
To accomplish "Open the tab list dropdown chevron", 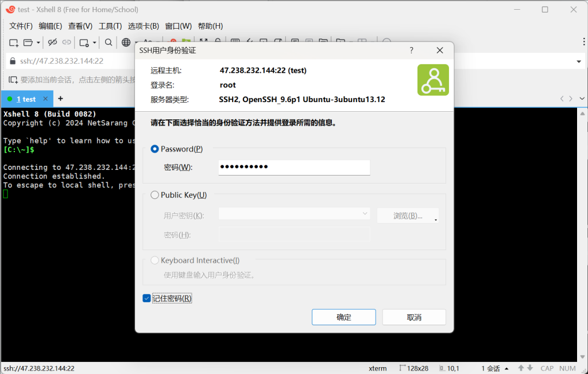I will coord(582,99).
